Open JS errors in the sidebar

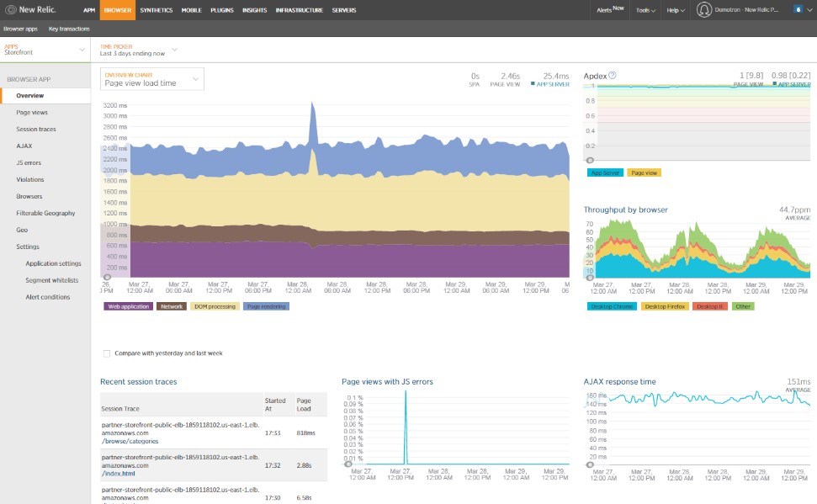[29, 162]
